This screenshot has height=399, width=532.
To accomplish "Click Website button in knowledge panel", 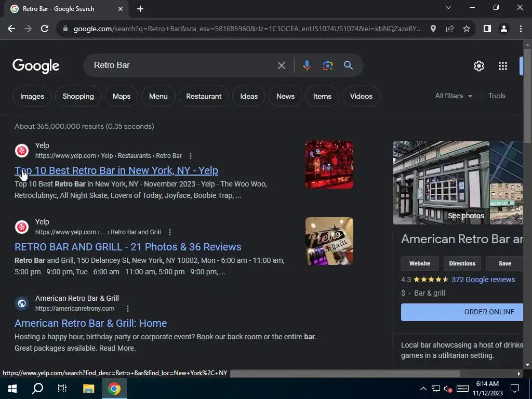I will point(420,263).
